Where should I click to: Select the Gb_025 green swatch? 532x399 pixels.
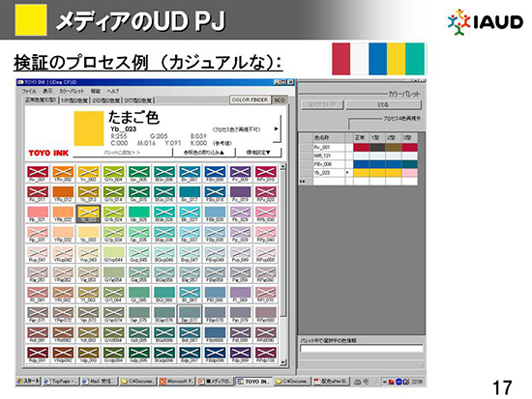tap(139, 213)
